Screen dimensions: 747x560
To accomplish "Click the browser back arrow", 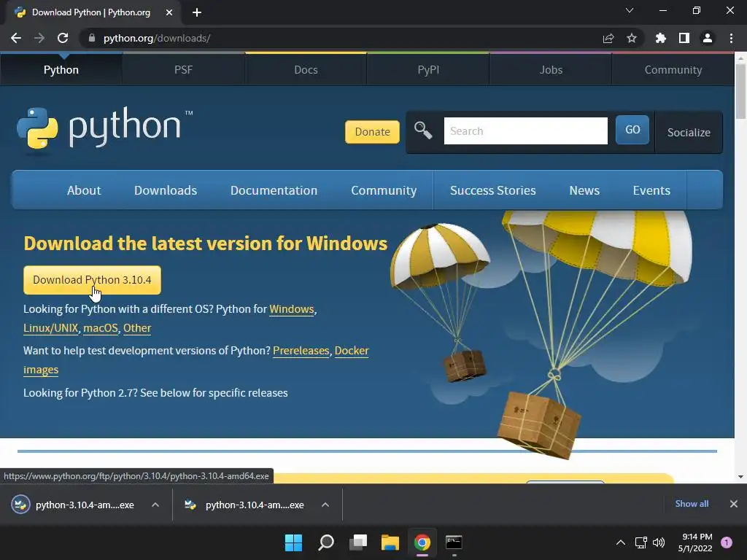I will [x=16, y=38].
